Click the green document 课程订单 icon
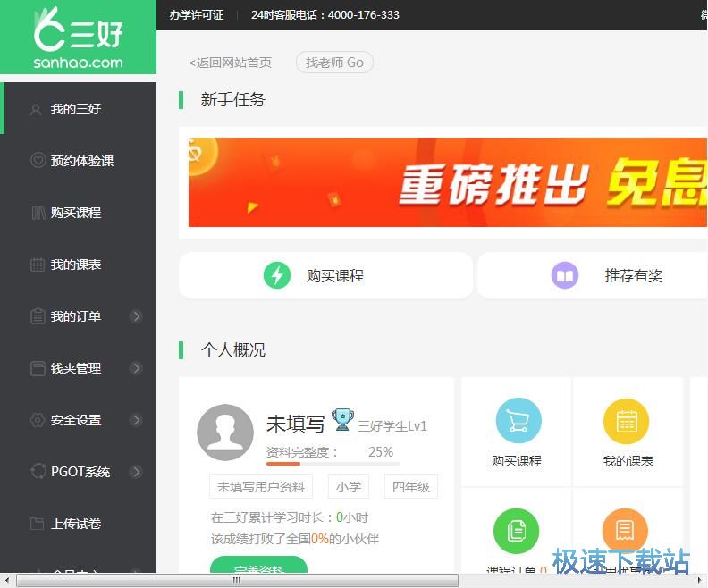This screenshot has height=588, width=708. [516, 531]
